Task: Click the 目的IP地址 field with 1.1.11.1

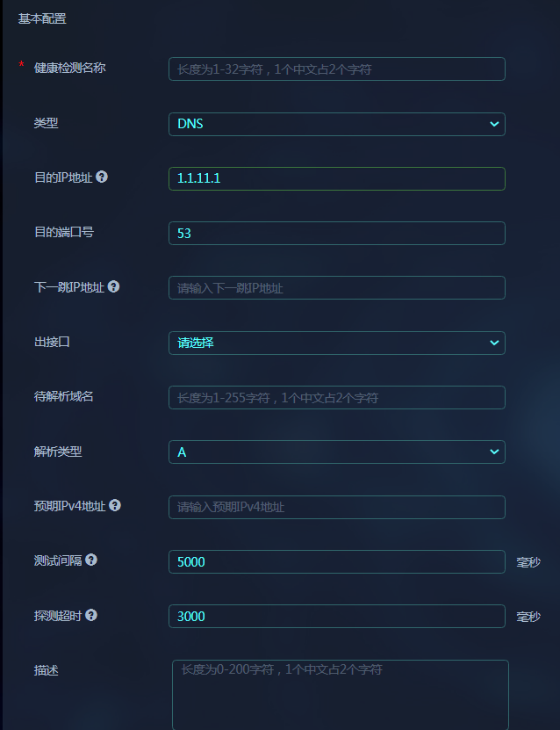Action: coord(337,179)
